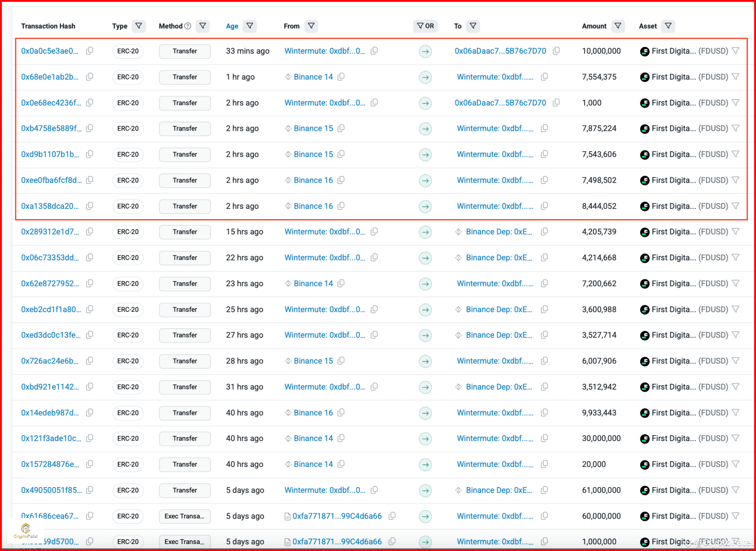
Task: Open Amount column filter
Action: 618,26
